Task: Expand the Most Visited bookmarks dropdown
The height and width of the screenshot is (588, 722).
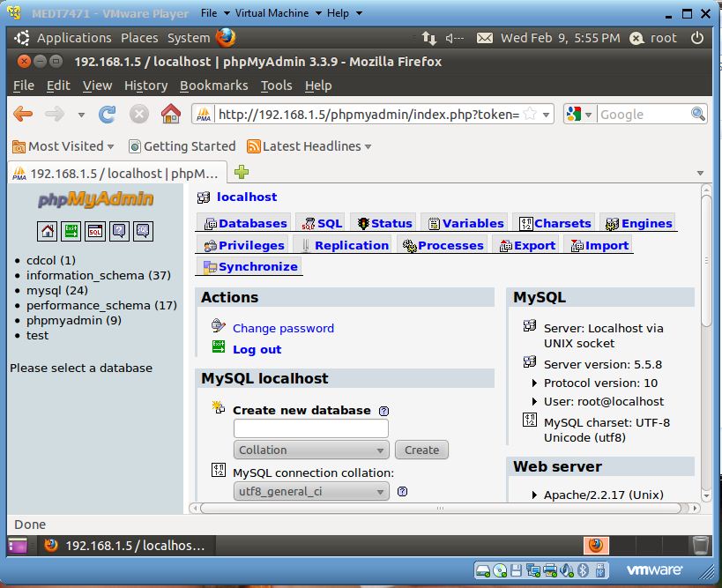Action: 110,147
